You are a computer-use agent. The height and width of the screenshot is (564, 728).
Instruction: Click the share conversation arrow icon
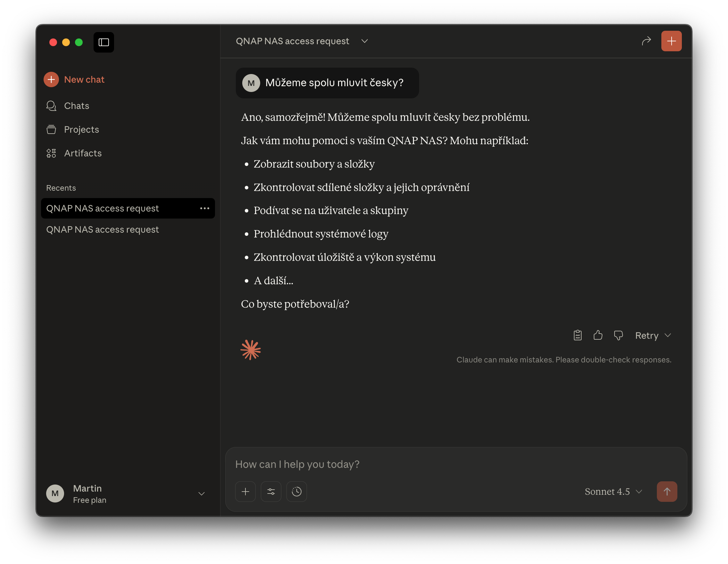[646, 41]
